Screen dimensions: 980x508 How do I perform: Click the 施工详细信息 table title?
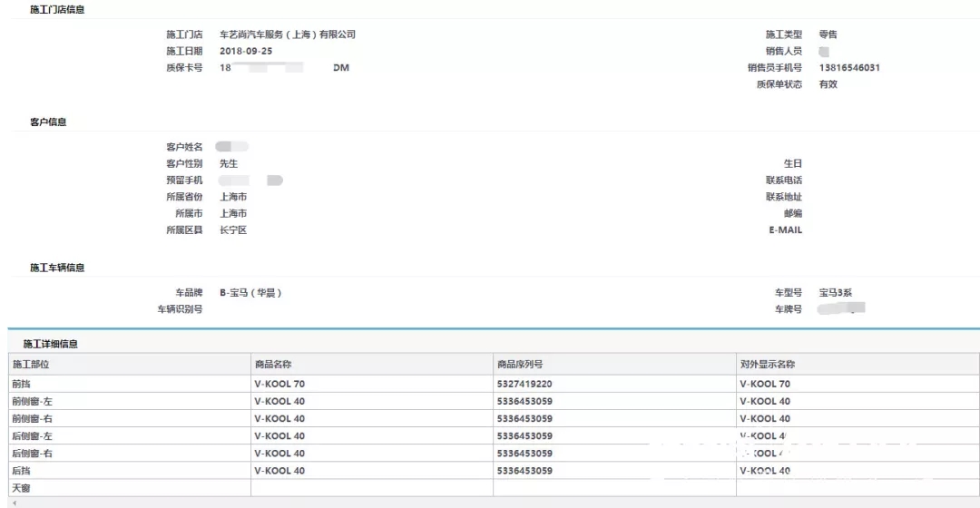point(51,345)
